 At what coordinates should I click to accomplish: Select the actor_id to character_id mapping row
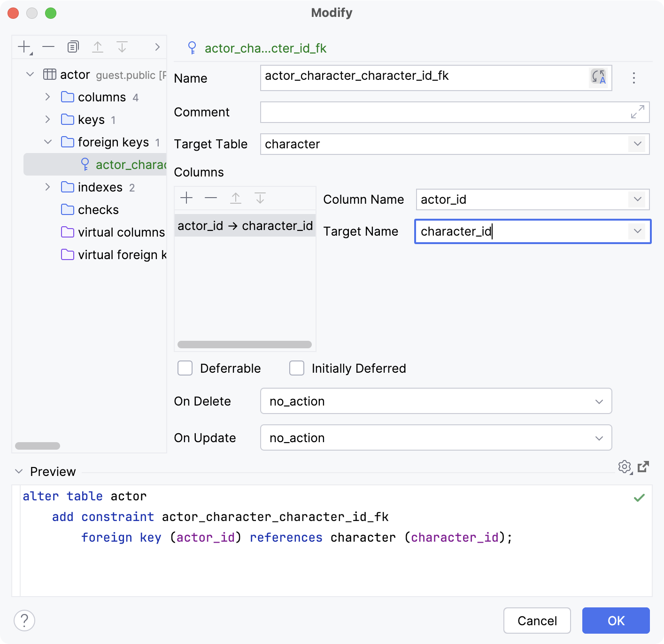(x=245, y=225)
